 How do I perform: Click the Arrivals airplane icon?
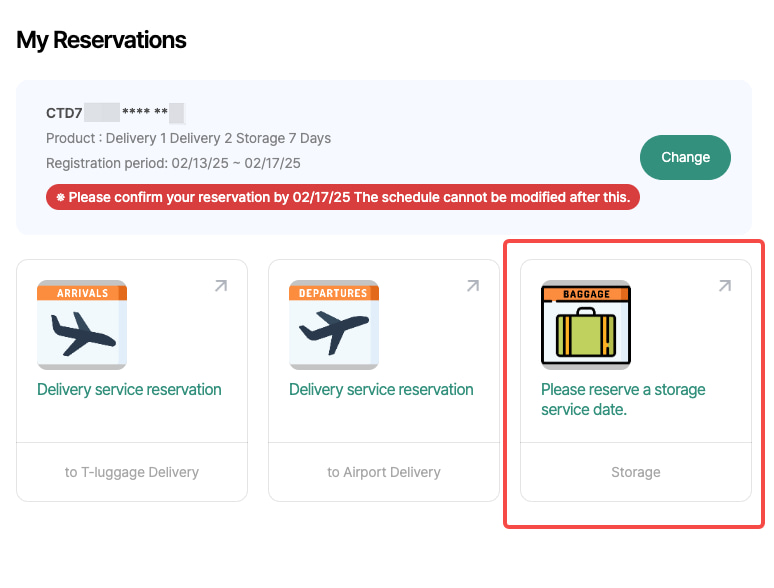click(82, 325)
